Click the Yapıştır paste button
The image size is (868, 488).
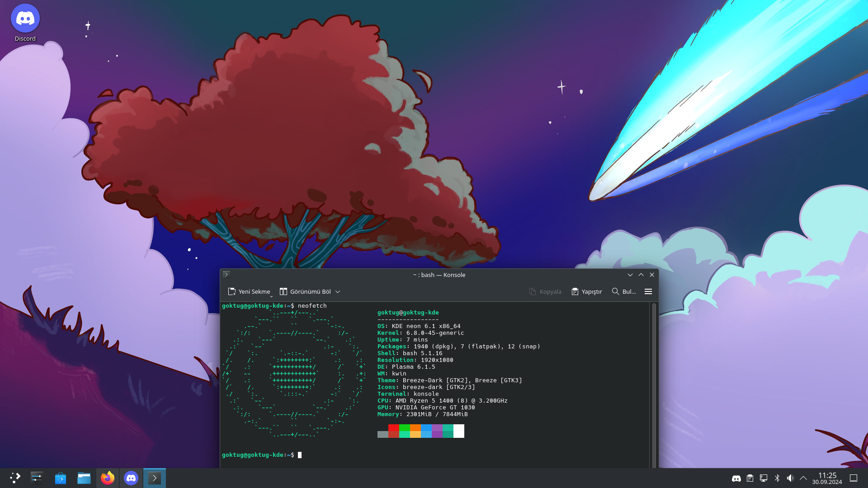click(x=586, y=291)
